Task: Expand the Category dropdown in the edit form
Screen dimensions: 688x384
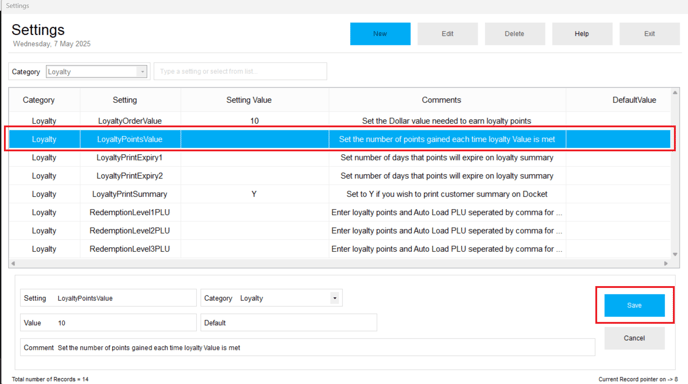Action: (334, 298)
